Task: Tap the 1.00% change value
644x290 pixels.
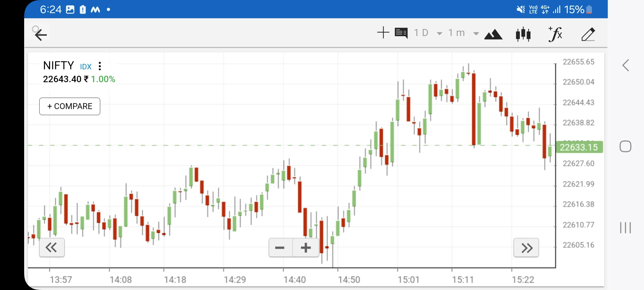Action: pos(103,79)
